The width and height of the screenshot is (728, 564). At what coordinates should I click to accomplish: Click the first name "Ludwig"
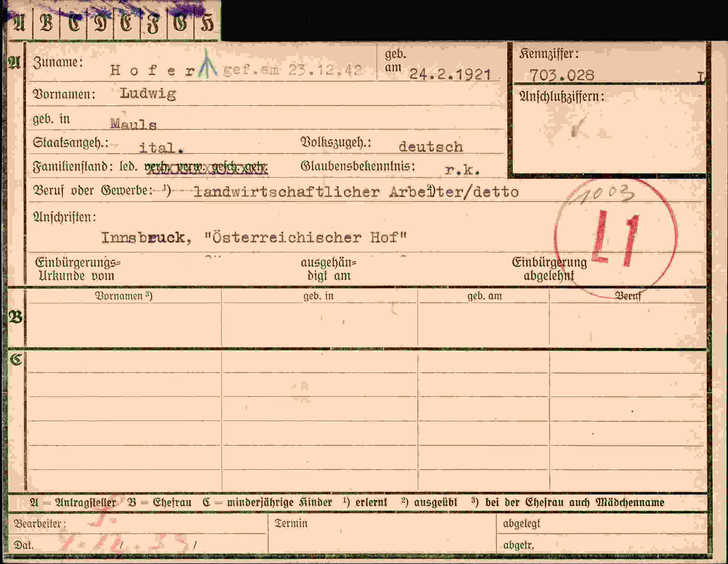[148, 94]
